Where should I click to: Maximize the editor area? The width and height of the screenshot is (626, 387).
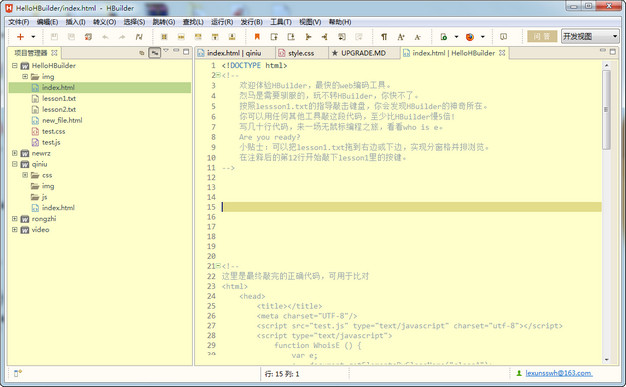tap(613, 52)
